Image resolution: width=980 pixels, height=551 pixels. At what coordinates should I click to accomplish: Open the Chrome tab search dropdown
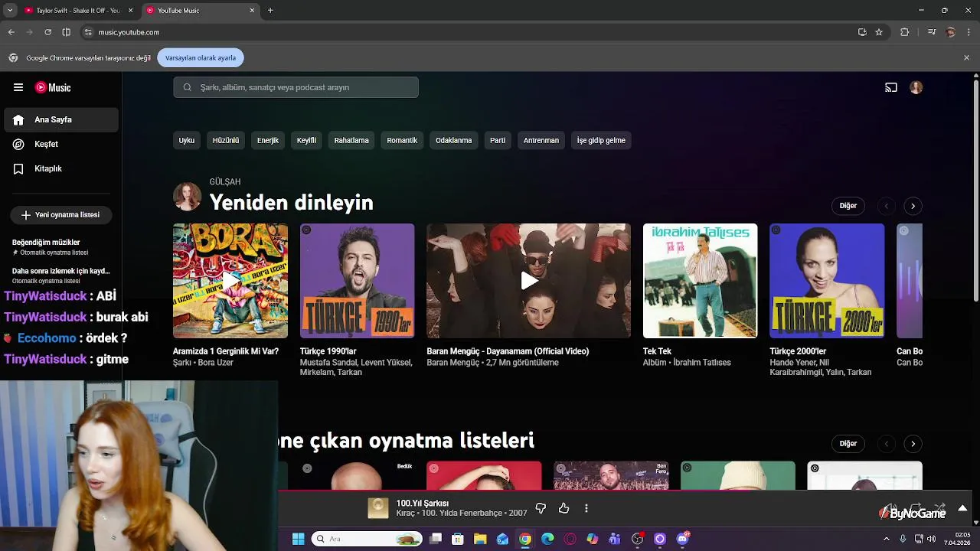[9, 11]
